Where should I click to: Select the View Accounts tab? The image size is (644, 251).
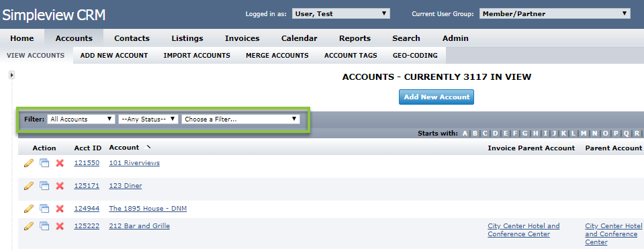pyautogui.click(x=36, y=55)
